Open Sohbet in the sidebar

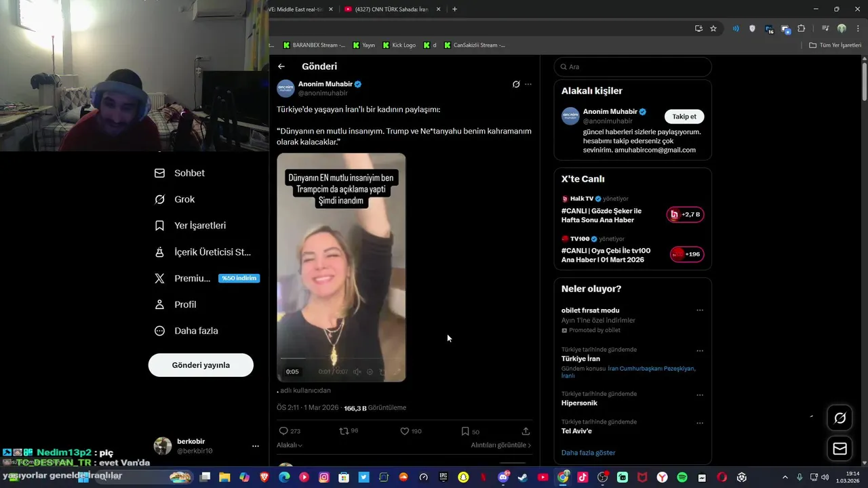[180, 173]
